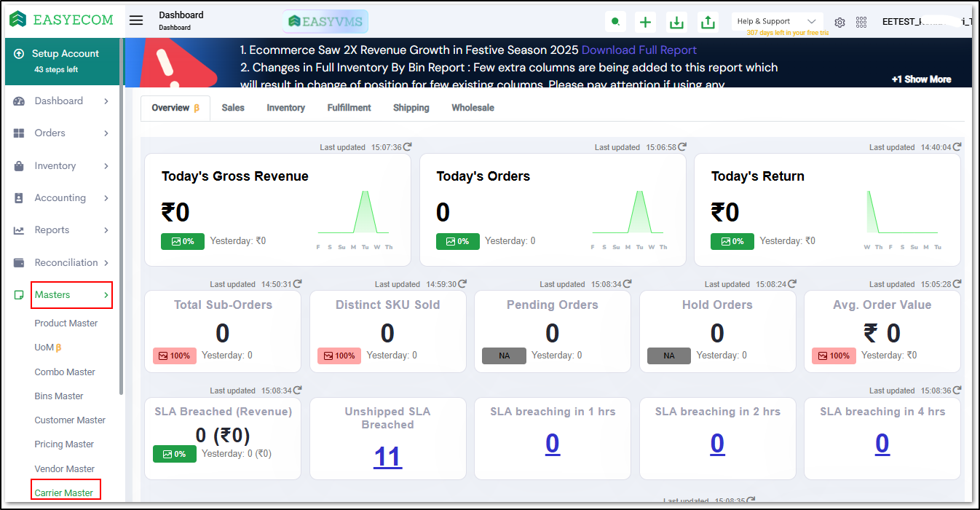The width and height of the screenshot is (980, 510).
Task: Collapse the Masters sidebar section
Action: click(71, 295)
